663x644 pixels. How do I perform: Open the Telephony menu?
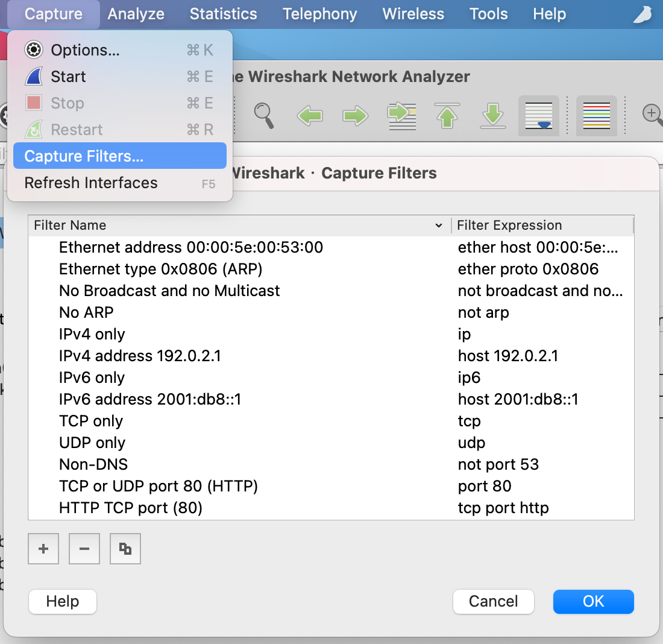319,14
